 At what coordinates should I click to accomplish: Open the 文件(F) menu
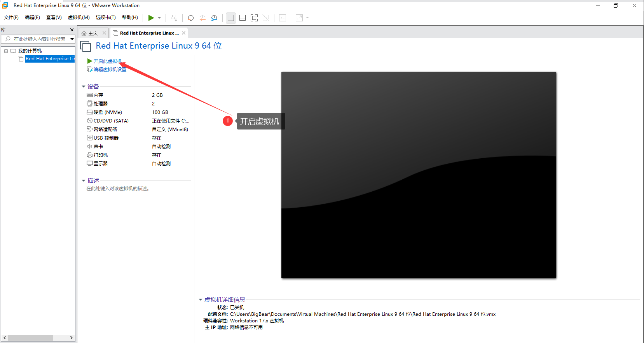click(x=11, y=17)
